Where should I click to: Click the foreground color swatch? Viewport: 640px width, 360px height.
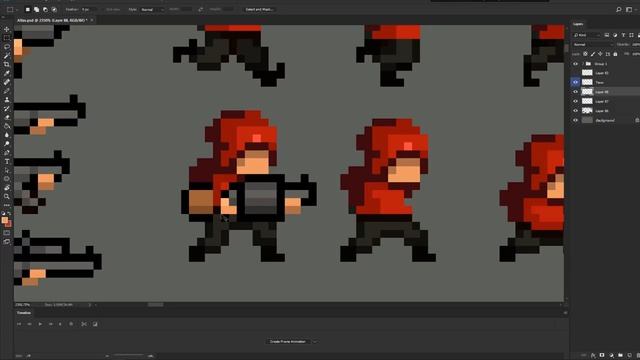point(4,220)
